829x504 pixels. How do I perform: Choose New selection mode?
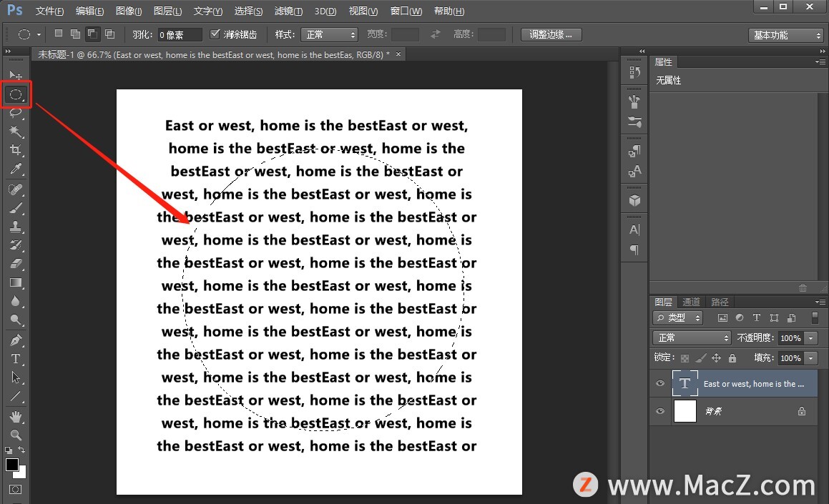[59, 34]
